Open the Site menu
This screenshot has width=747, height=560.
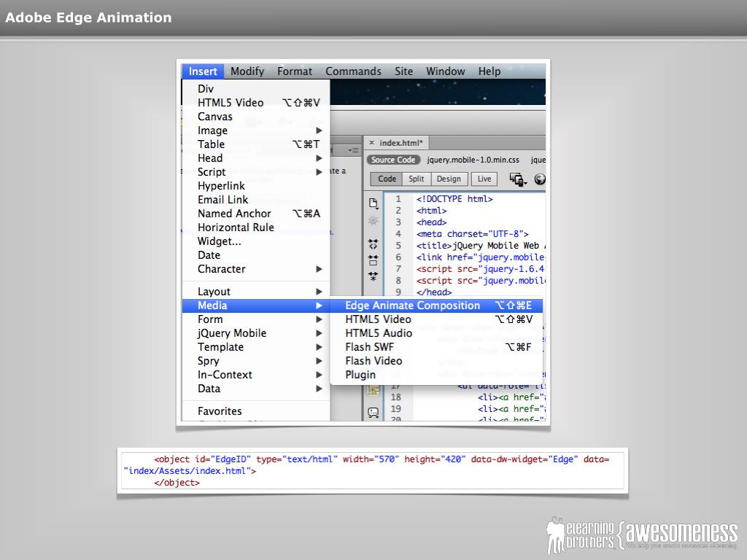pos(403,71)
